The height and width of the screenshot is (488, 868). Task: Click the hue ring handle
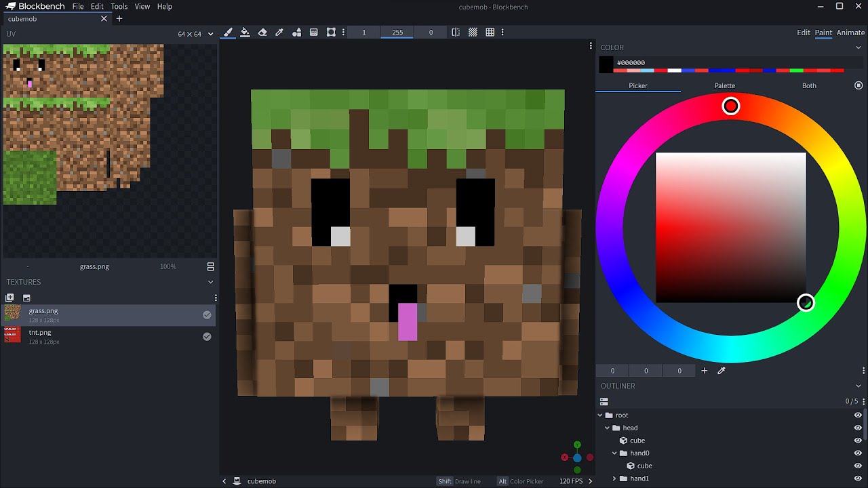731,106
